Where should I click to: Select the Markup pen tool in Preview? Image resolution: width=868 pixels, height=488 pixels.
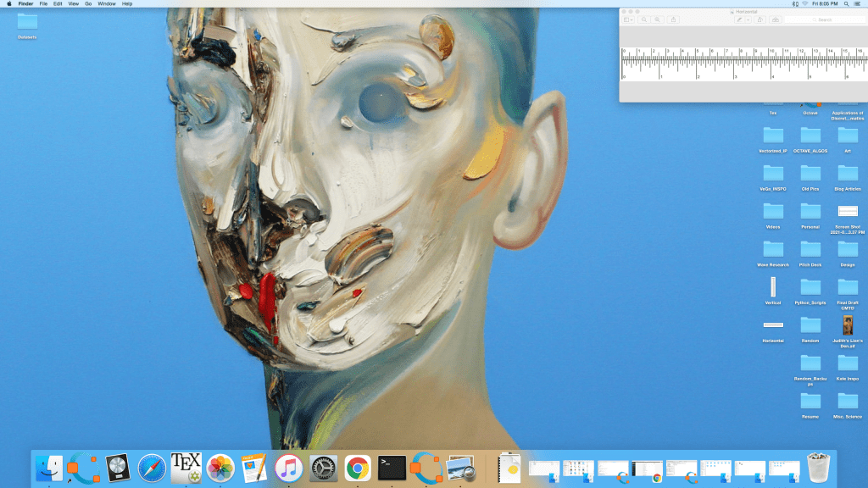coord(739,19)
